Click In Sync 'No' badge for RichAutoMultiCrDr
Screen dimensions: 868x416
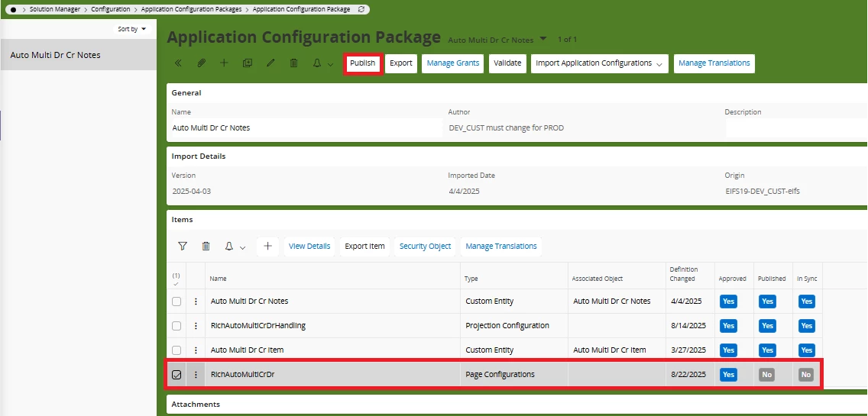click(806, 375)
